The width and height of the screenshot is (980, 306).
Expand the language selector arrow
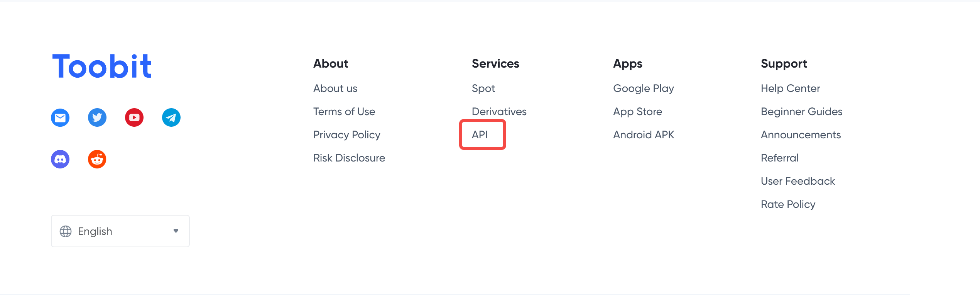coord(176,231)
